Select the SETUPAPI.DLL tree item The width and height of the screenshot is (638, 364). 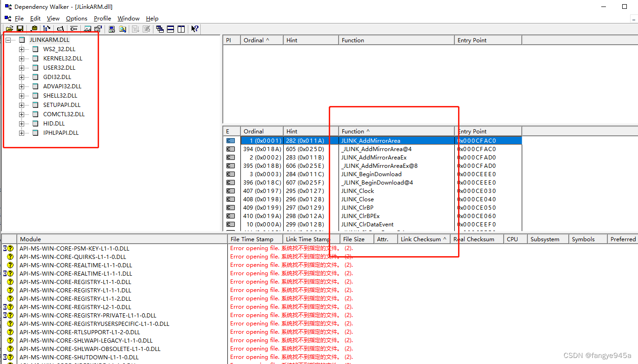[62, 105]
